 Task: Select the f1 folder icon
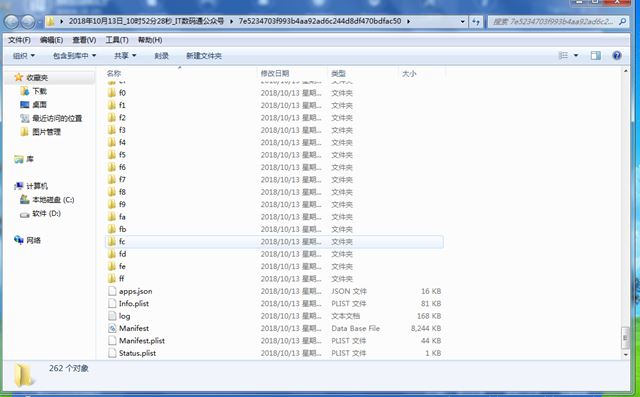pos(111,105)
